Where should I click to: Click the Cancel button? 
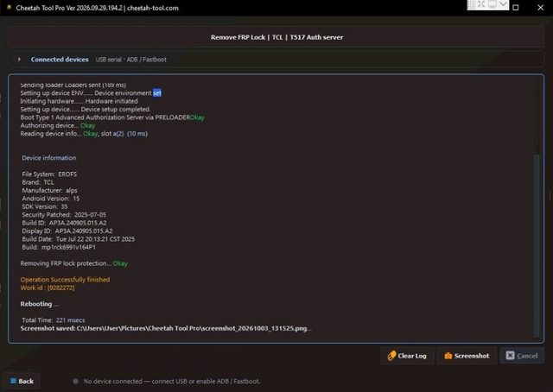(x=522, y=356)
